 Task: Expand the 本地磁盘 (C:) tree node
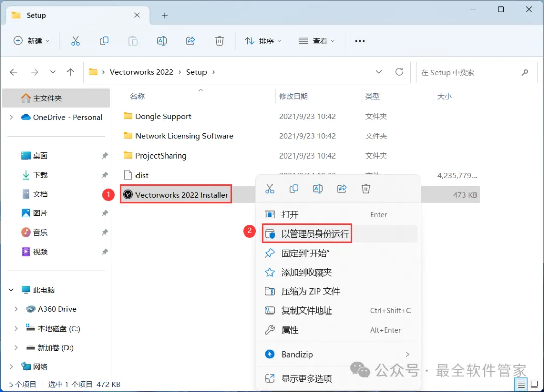16,328
